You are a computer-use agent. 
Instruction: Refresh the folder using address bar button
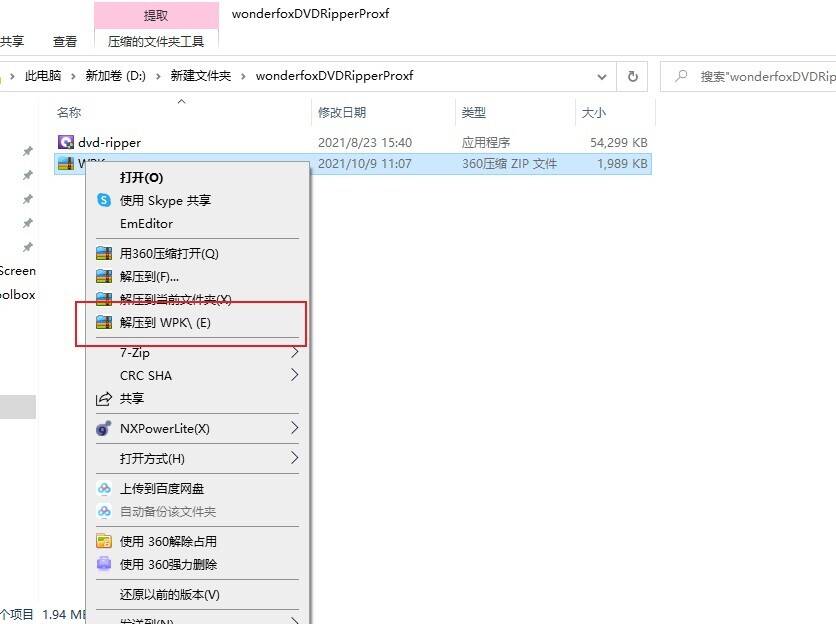[632, 76]
